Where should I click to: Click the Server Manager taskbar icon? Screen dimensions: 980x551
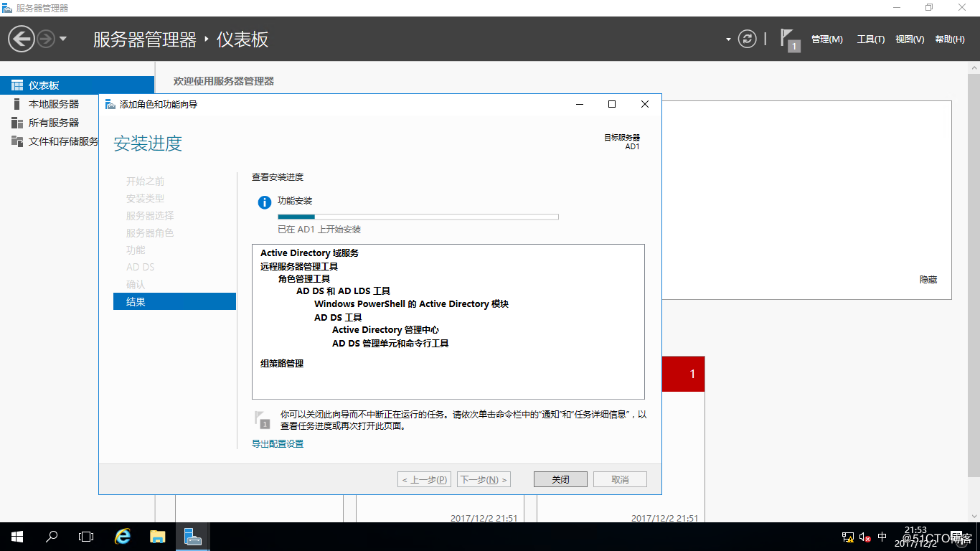point(192,537)
